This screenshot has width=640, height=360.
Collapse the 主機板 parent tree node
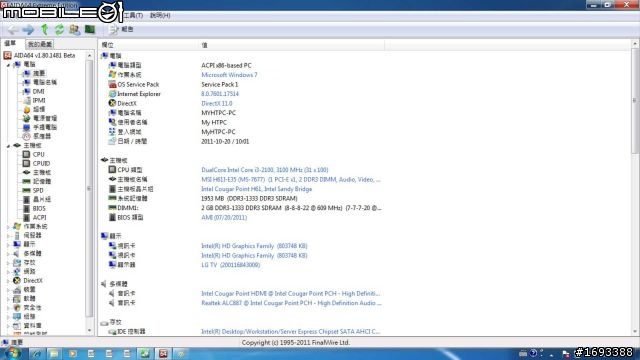coord(8,146)
